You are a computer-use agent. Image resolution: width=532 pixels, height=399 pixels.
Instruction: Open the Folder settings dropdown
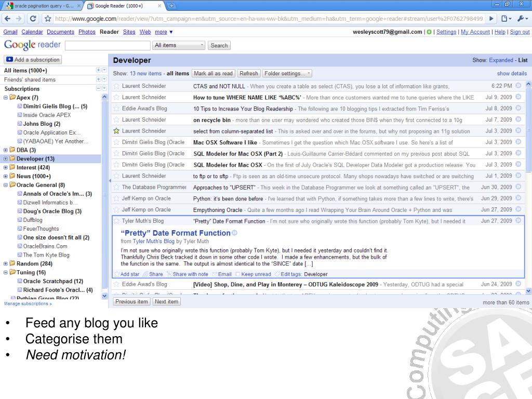coord(287,73)
